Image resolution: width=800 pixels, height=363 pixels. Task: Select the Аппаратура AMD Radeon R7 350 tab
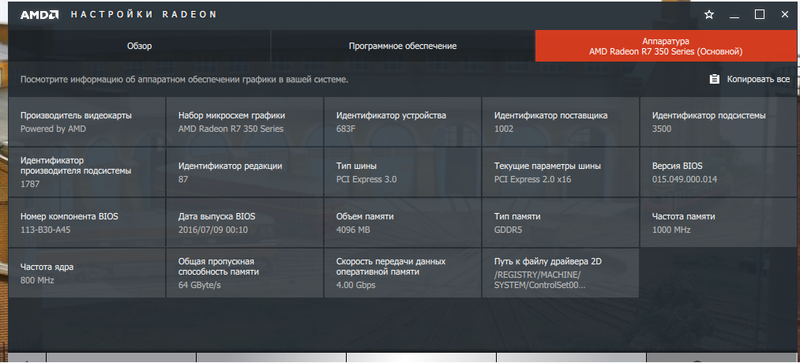coord(666,46)
